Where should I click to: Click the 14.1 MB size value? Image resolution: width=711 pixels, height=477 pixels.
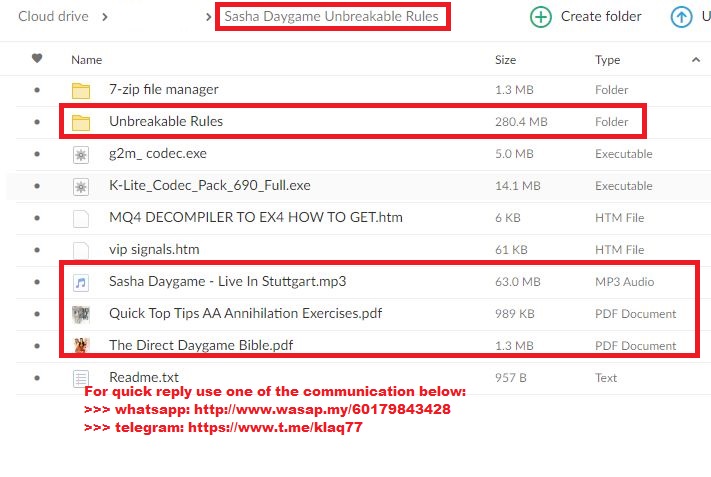pos(518,186)
